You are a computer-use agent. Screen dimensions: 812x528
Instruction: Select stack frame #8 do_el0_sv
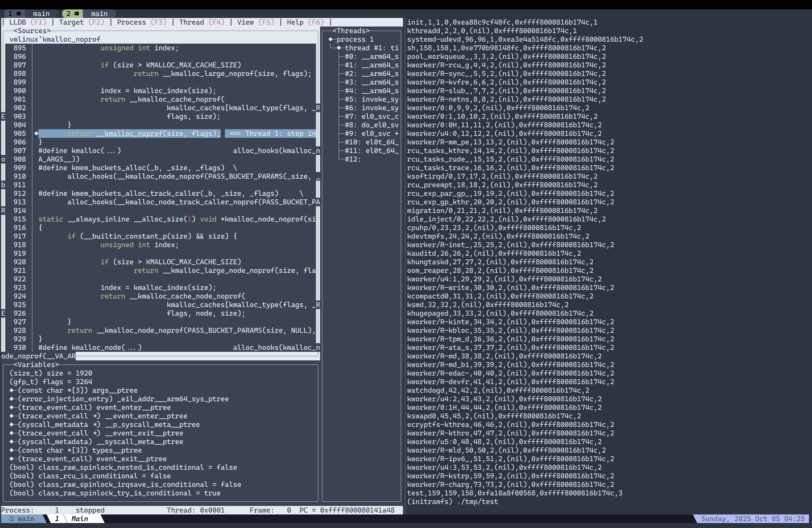click(x=371, y=125)
